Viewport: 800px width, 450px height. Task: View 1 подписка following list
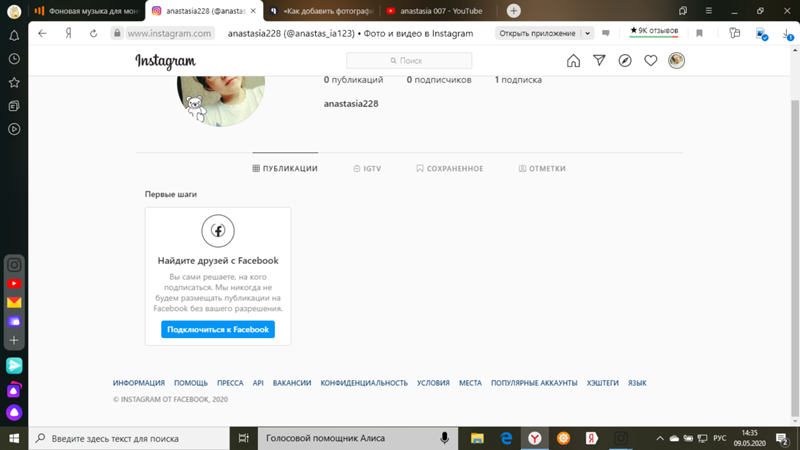[x=518, y=80]
